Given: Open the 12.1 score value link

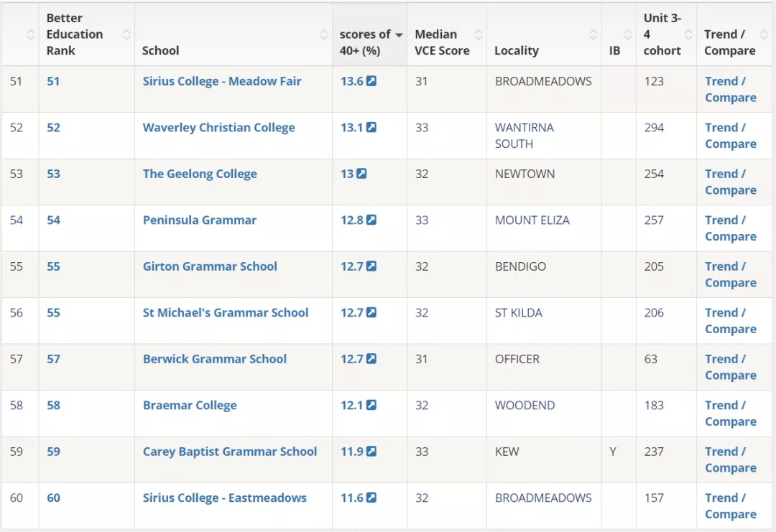Looking at the screenshot, I should point(352,406).
